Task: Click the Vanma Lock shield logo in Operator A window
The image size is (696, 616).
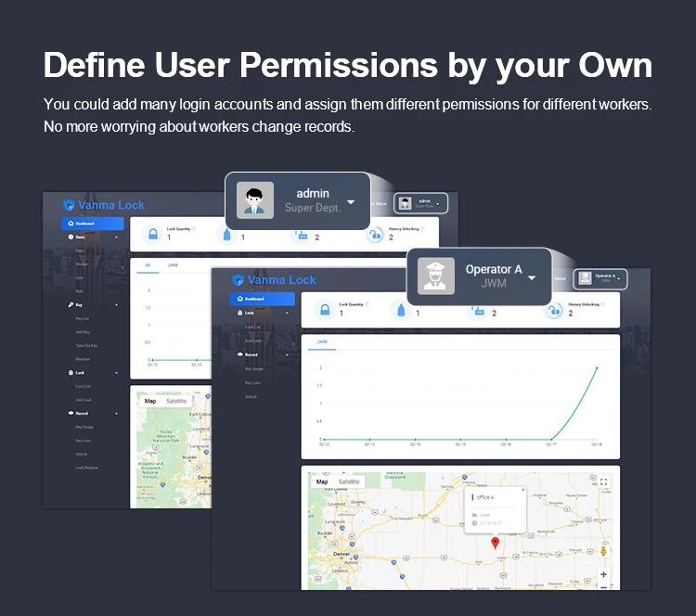Action: (238, 280)
